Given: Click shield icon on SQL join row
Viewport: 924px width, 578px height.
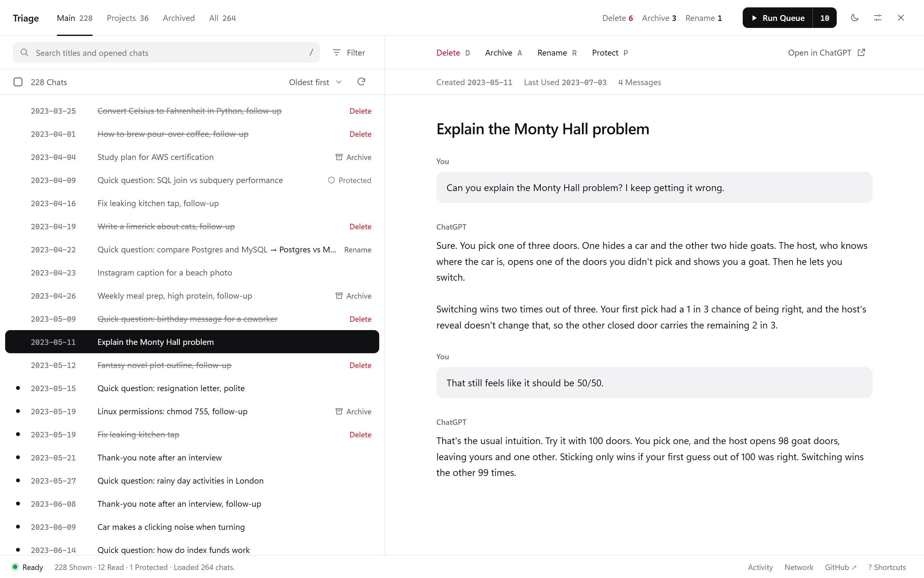Looking at the screenshot, I should click(x=331, y=180).
